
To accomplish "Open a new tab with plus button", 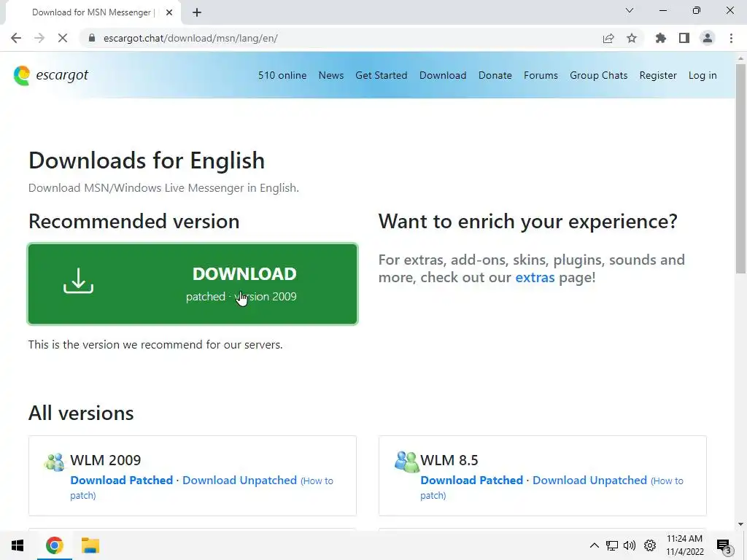I will click(x=197, y=12).
